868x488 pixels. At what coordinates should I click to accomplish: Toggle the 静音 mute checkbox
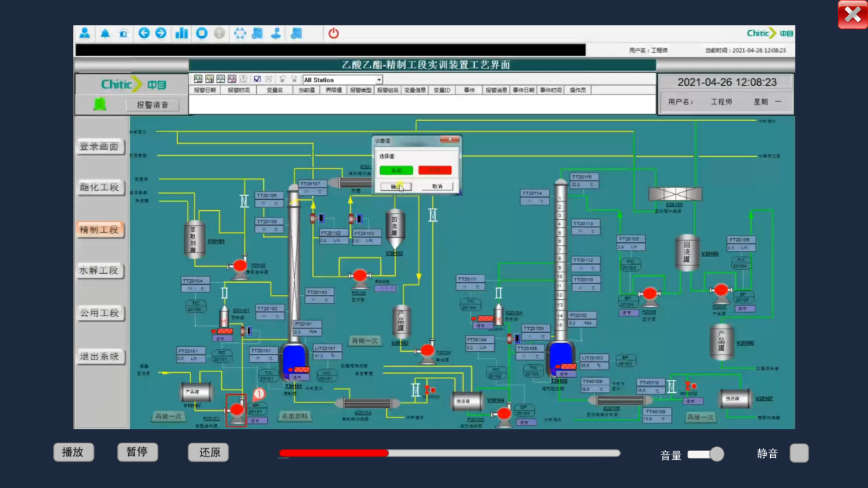[799, 453]
